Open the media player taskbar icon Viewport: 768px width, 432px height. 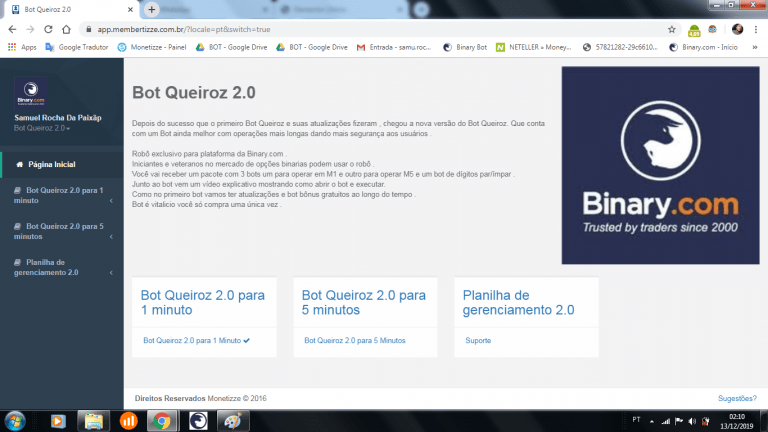tap(58, 421)
